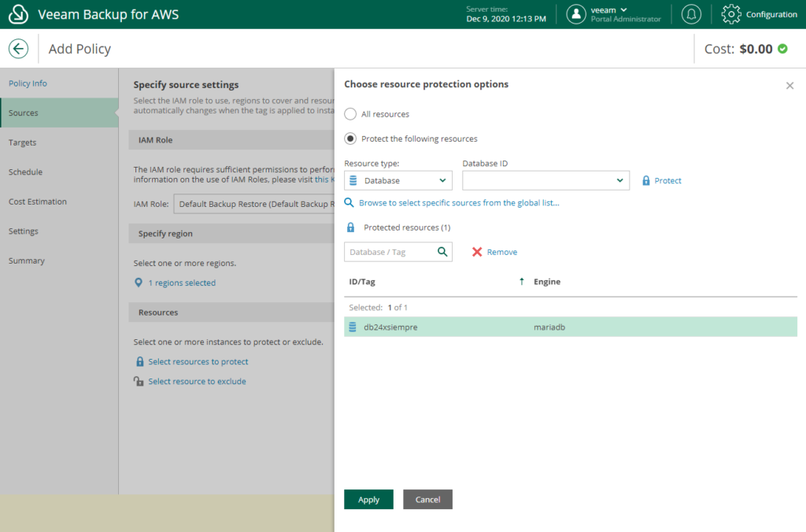806x532 pixels.
Task: Click the db24xsiempre database icon
Action: point(353,327)
